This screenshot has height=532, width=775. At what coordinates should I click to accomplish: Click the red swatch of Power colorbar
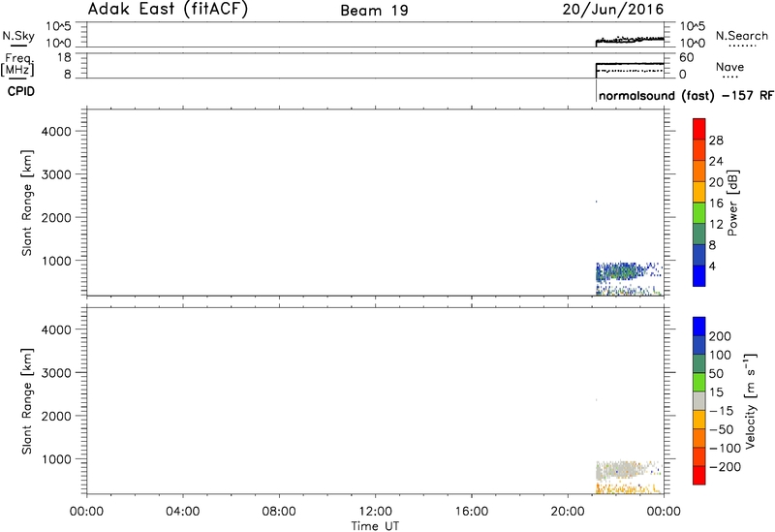click(698, 129)
